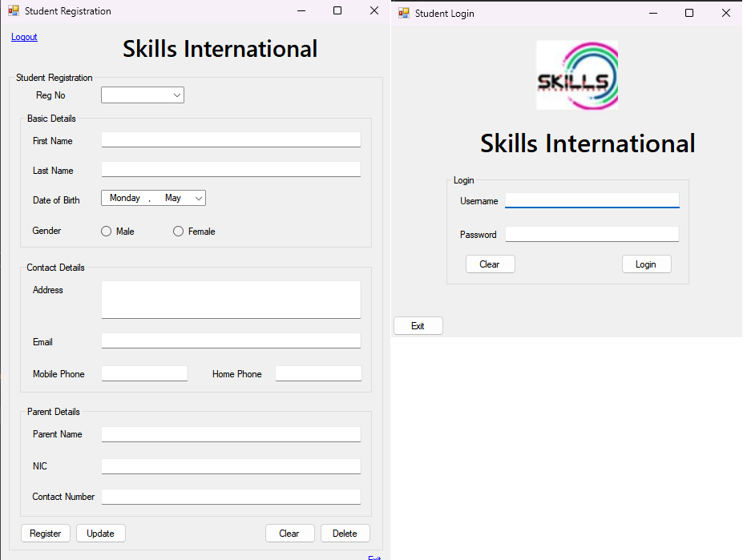Viewport: 743px width, 560px height.
Task: Focus the Email input field
Action: 232,340
